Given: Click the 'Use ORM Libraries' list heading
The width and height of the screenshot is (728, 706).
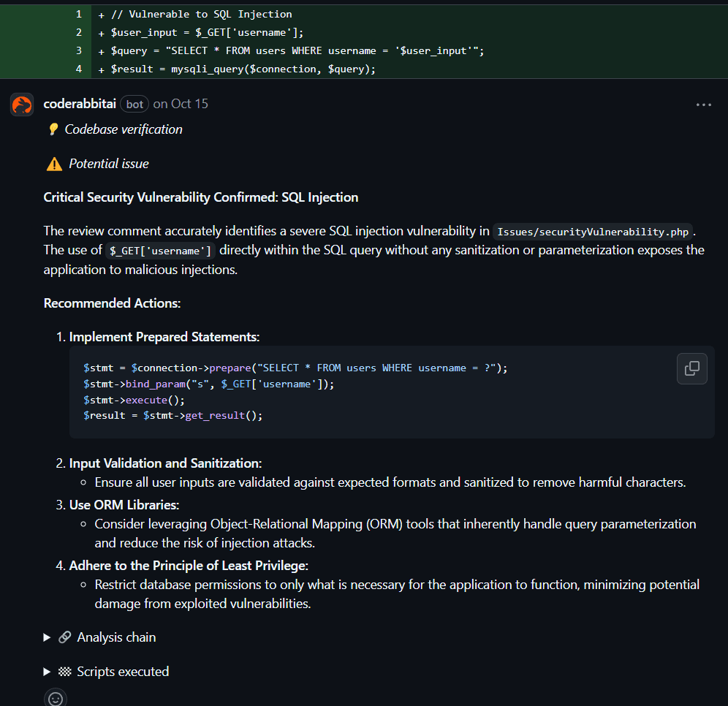Looking at the screenshot, I should (124, 505).
